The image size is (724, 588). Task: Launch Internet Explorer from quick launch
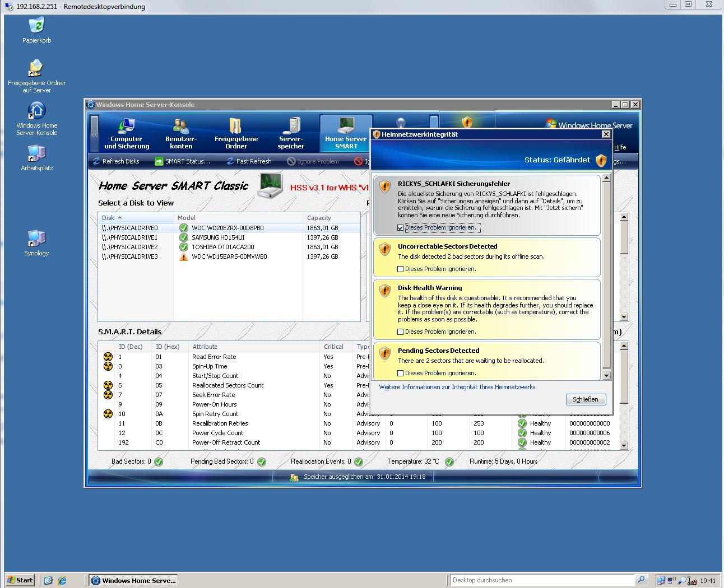[62, 581]
